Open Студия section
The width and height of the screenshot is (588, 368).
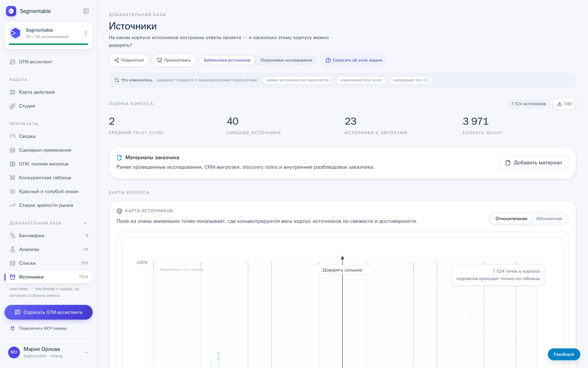pos(49,106)
